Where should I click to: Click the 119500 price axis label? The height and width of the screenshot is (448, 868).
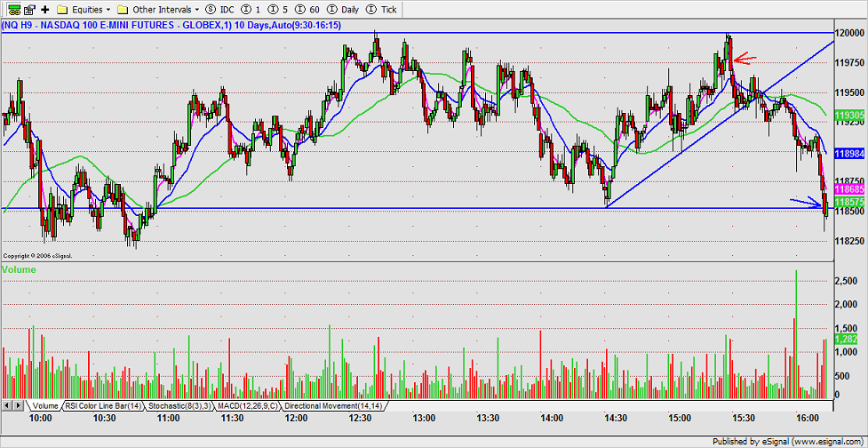coord(848,92)
